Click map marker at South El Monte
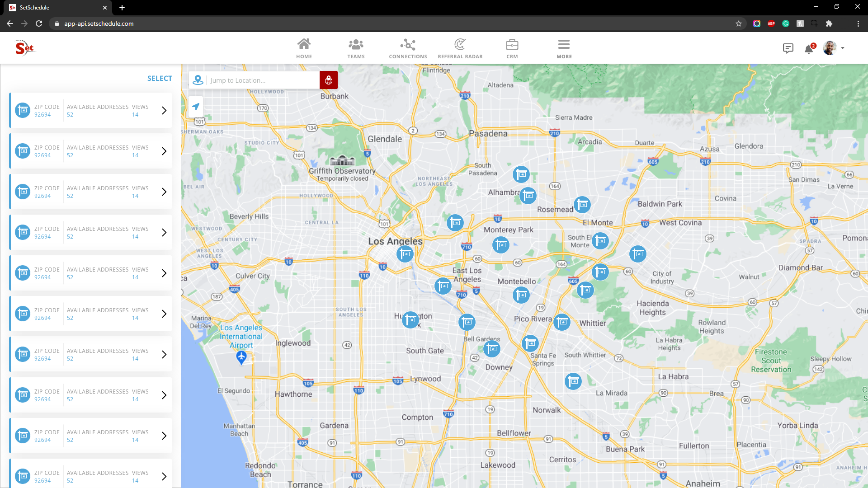 tap(600, 241)
